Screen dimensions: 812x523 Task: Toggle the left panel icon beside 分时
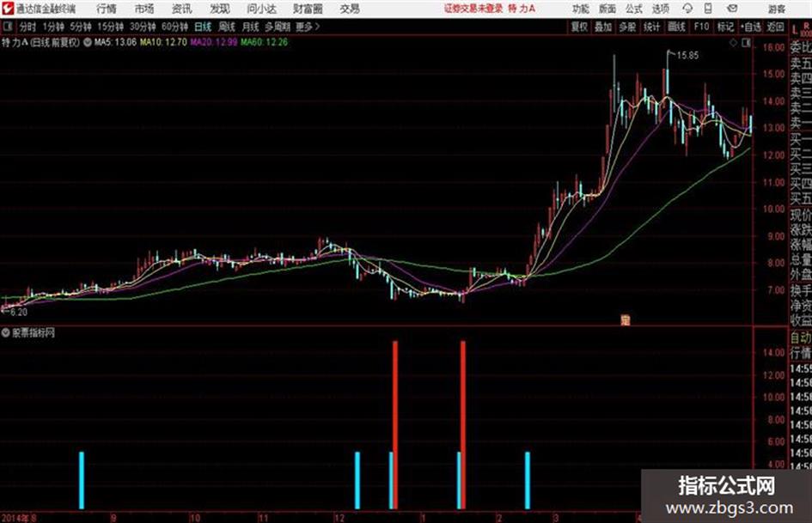(x=8, y=27)
